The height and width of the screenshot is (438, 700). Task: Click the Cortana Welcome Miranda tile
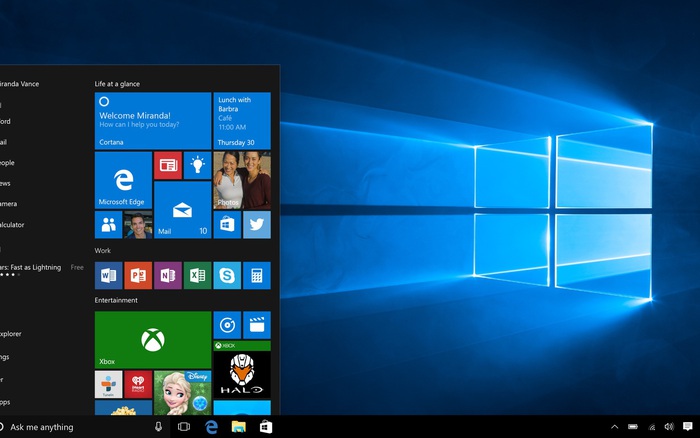click(x=152, y=121)
